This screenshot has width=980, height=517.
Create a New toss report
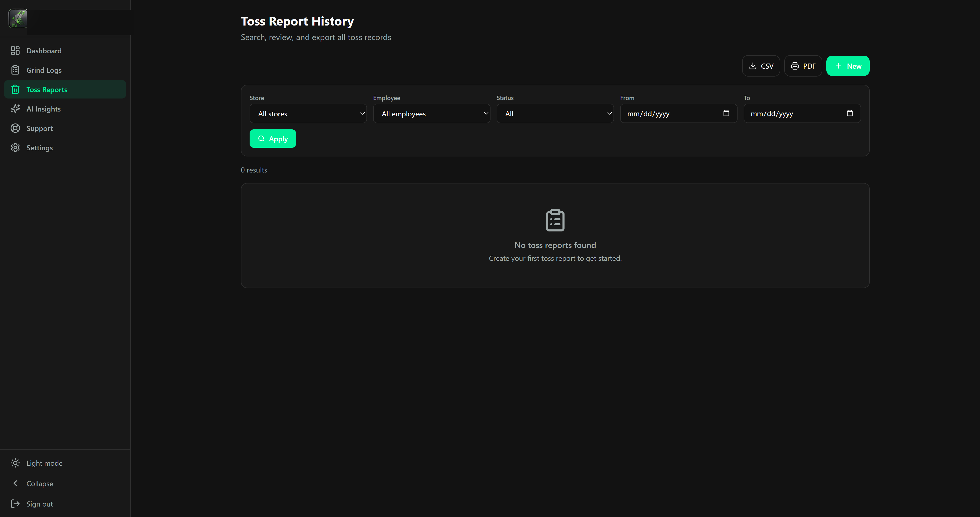(848, 66)
